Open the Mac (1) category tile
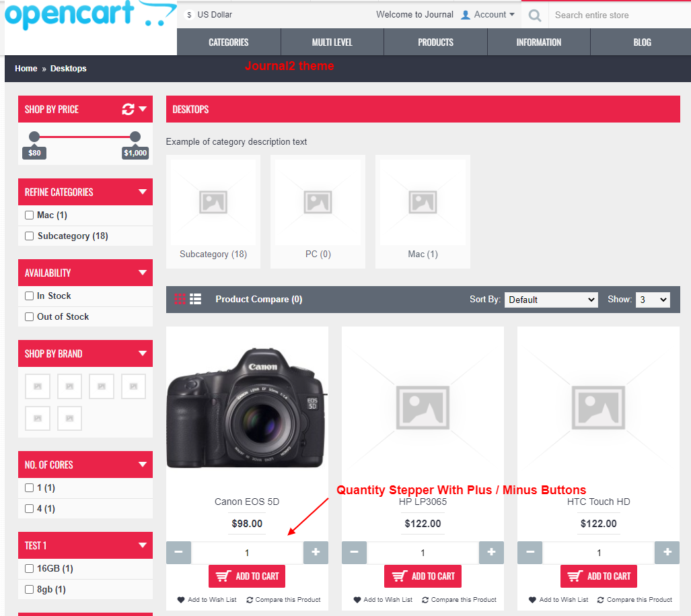Screen dimensions: 691x616 (423, 211)
